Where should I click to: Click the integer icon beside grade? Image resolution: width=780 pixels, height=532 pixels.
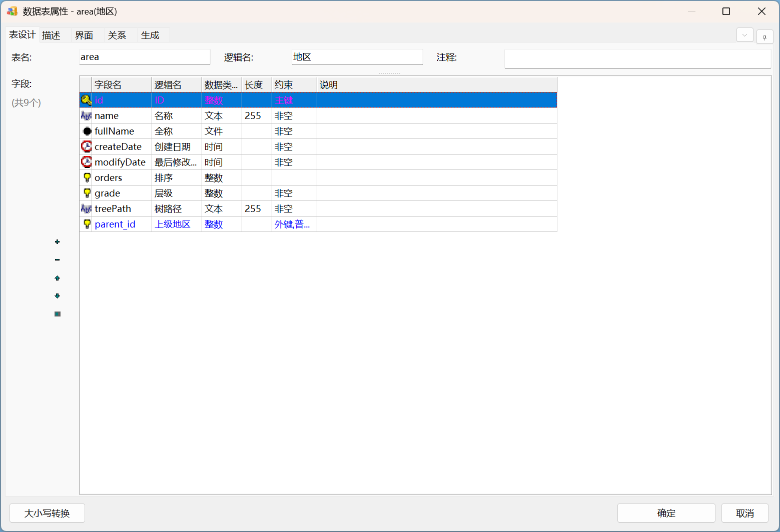coord(87,193)
